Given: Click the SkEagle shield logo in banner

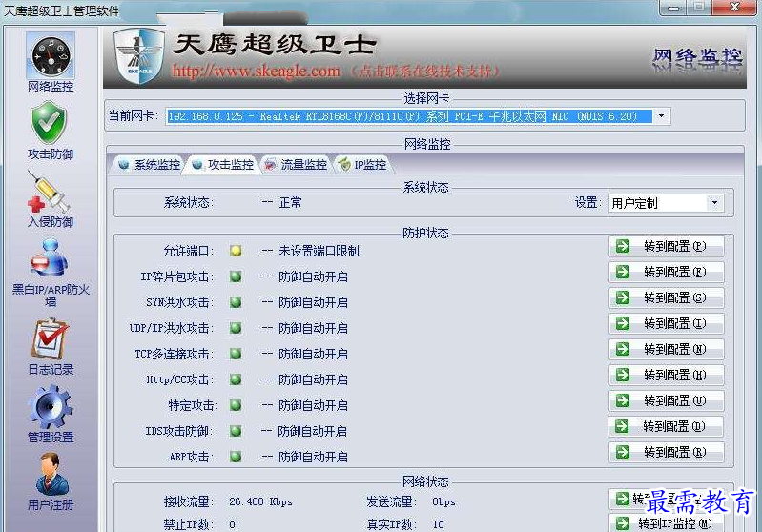Looking at the screenshot, I should (139, 55).
